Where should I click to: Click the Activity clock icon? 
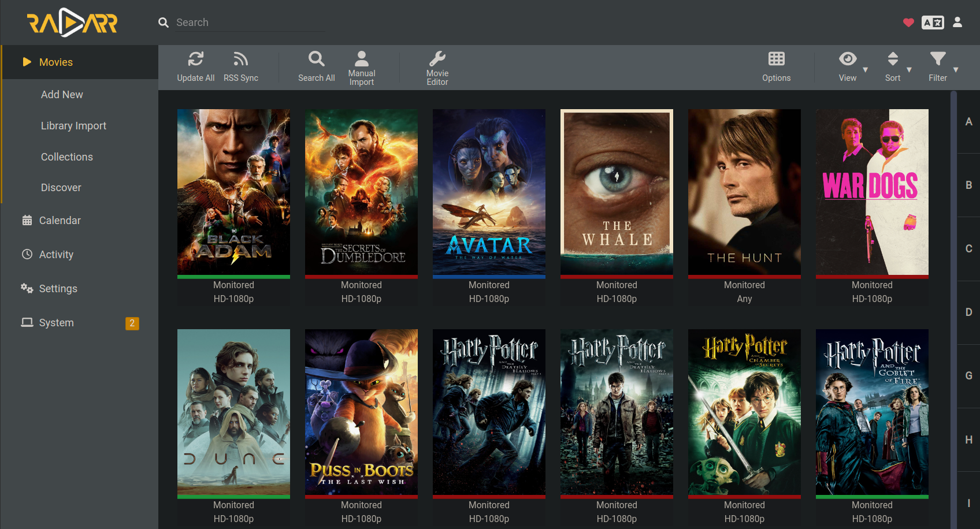coord(27,254)
